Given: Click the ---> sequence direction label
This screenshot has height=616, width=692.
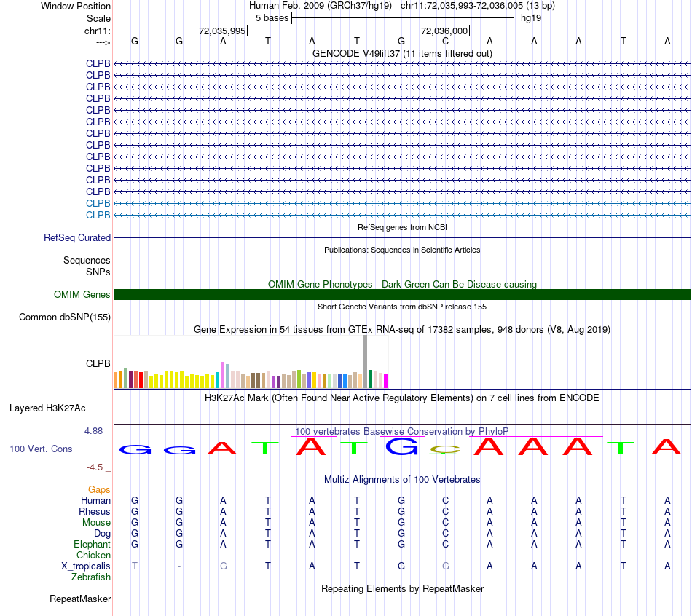Looking at the screenshot, I should click(x=103, y=42).
